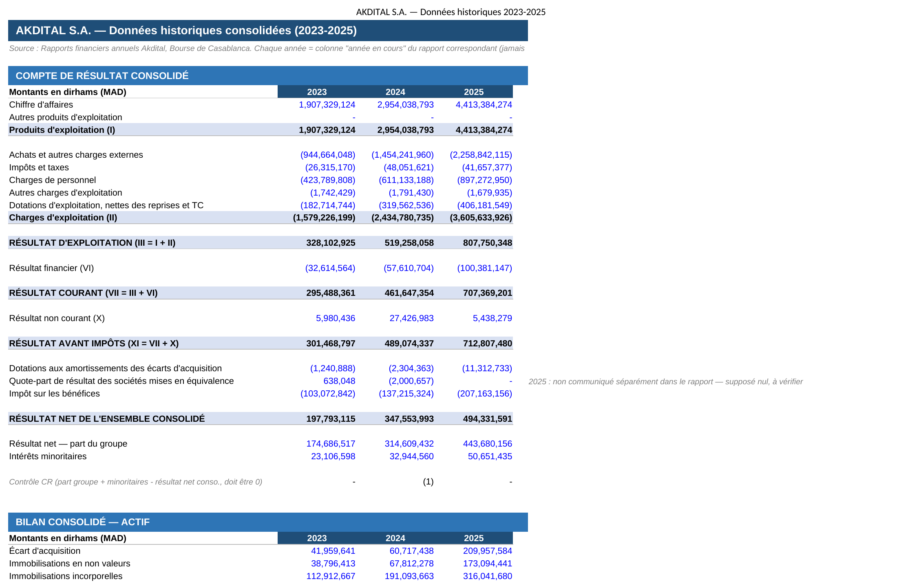
Task: Click the 2024 column header in the income statement
Action: point(395,92)
